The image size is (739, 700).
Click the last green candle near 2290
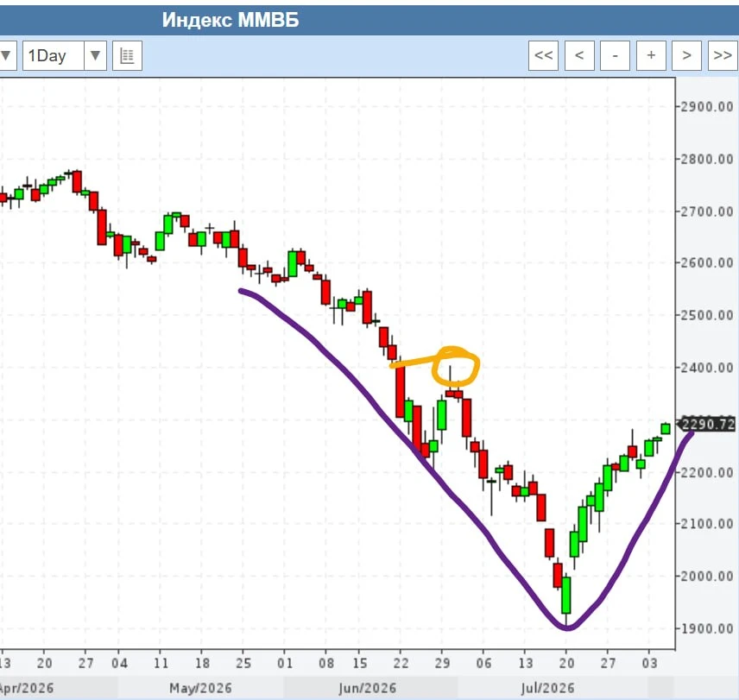666,429
